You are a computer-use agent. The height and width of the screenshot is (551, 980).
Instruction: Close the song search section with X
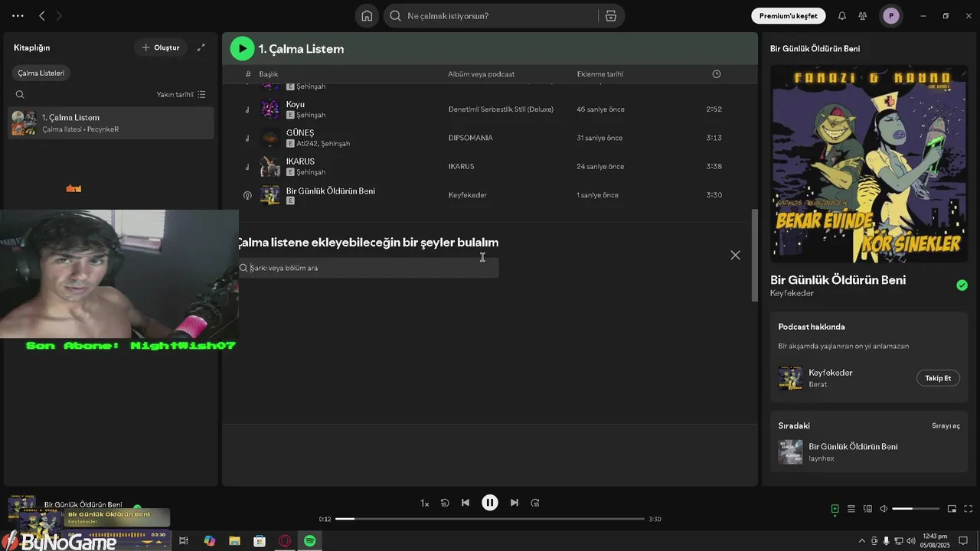click(x=735, y=255)
